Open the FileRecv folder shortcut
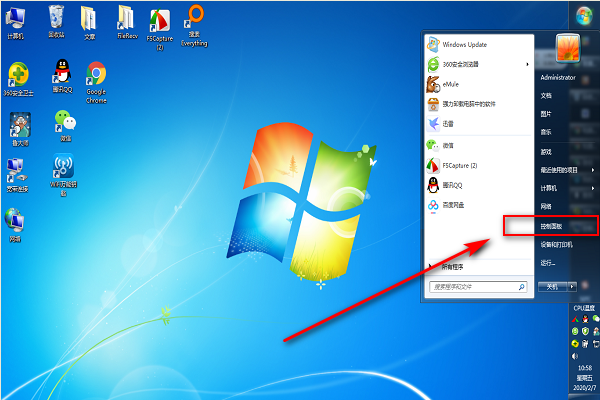This screenshot has width=600, height=400. click(127, 22)
